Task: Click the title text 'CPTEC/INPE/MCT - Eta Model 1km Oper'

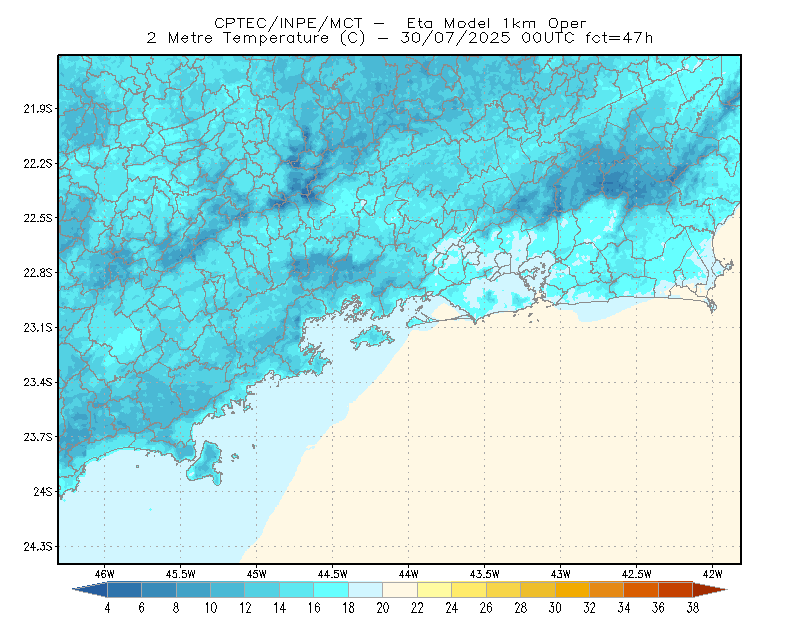Action: pyautogui.click(x=400, y=23)
